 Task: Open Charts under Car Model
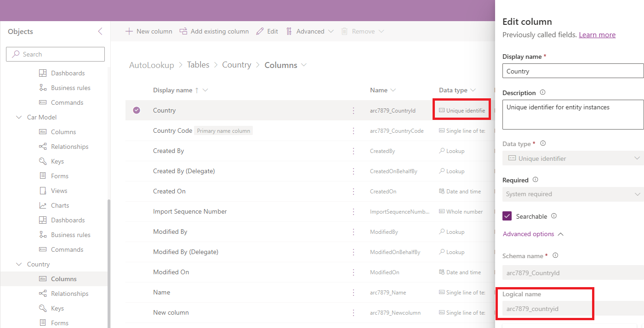[x=59, y=205]
